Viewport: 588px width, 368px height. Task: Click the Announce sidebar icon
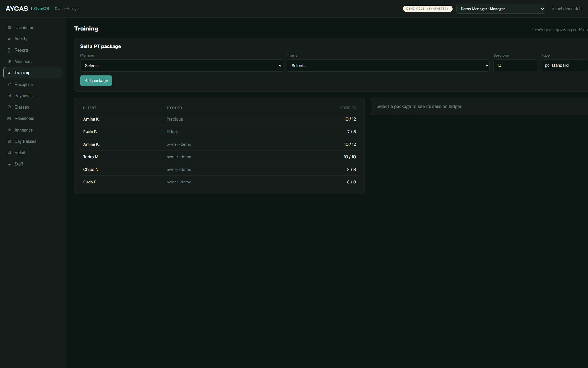(x=9, y=130)
